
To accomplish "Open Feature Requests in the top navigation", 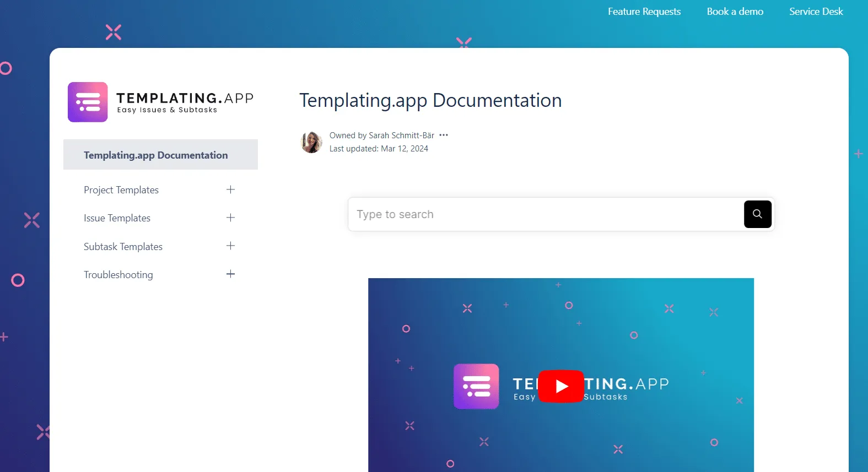I will tap(644, 12).
